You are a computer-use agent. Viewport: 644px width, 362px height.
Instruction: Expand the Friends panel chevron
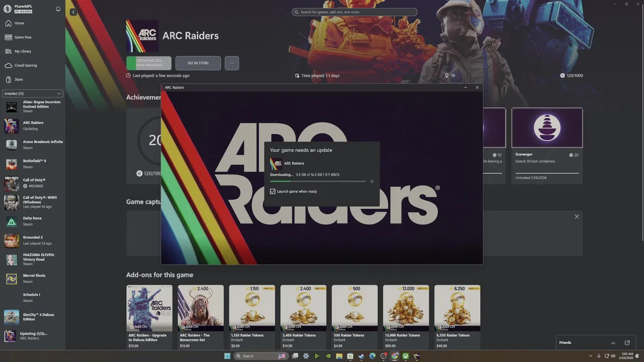(x=613, y=343)
